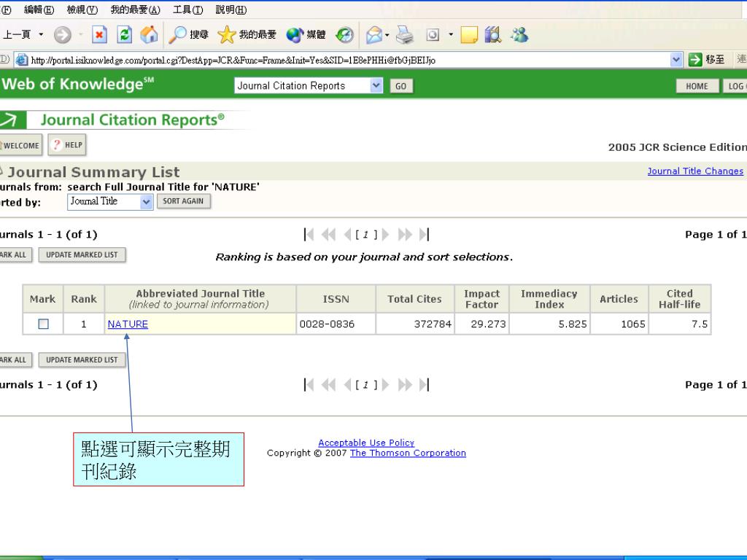Go to next page in bottom pager
The width and height of the screenshot is (747, 560).
tap(385, 385)
